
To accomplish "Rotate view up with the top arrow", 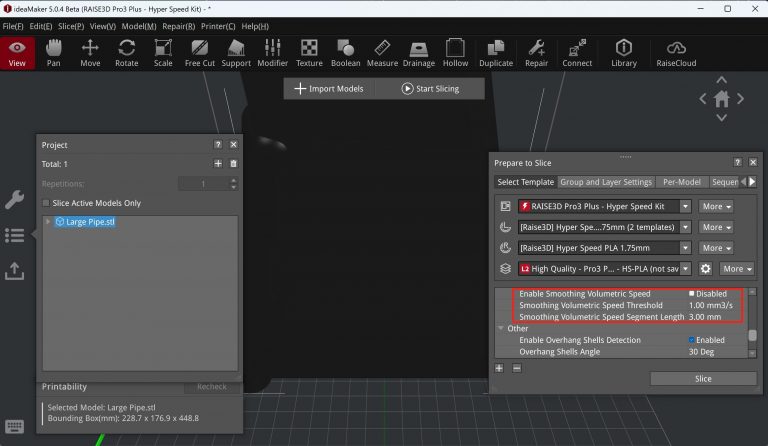I will (x=721, y=79).
